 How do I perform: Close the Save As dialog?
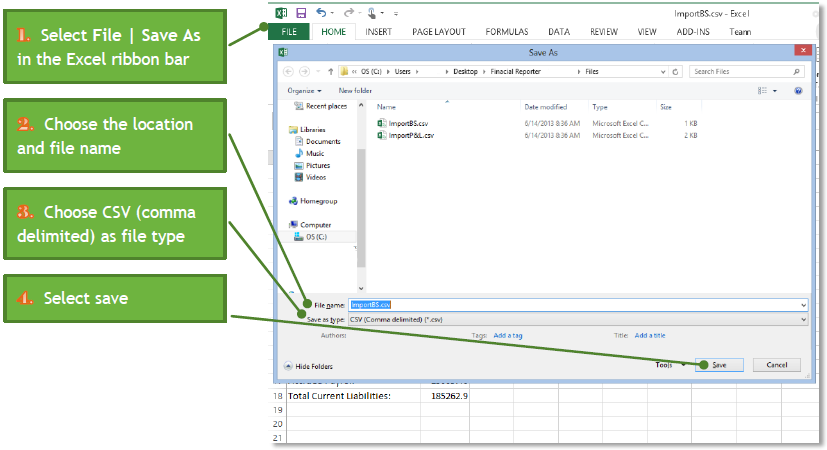[x=803, y=51]
